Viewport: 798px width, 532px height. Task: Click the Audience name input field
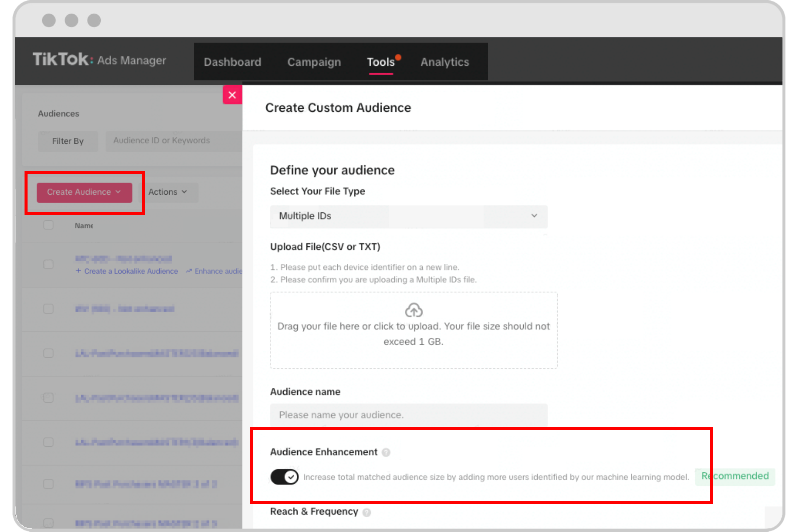pyautogui.click(x=408, y=415)
